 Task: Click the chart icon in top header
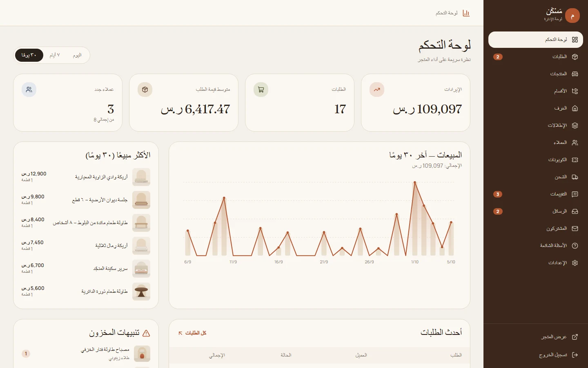pos(466,13)
